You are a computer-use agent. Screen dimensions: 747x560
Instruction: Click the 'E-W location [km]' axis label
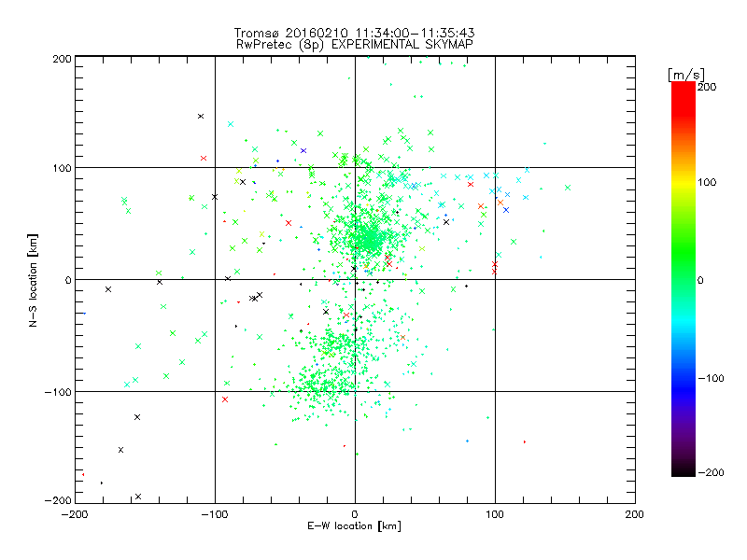tap(354, 526)
